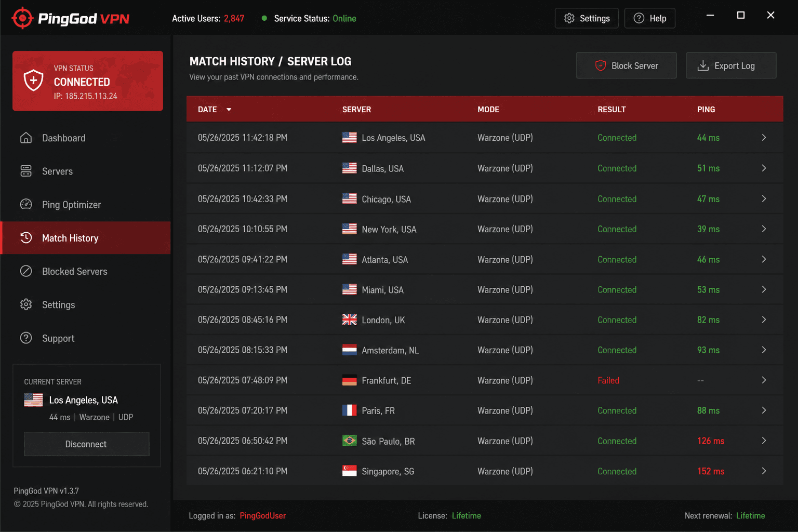Click the US flag beside Miami, USA
798x532 pixels.
[x=350, y=289]
